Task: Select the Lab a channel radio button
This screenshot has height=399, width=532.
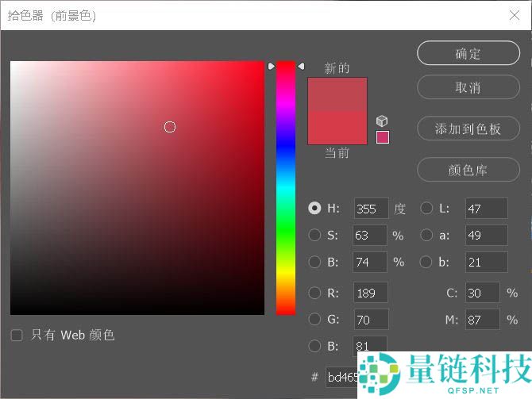Action: 426,236
